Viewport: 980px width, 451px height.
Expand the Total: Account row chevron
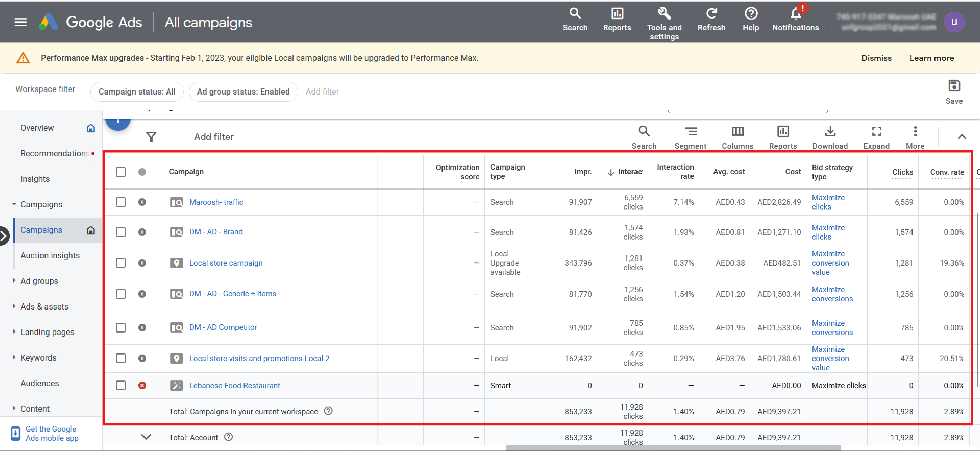click(146, 437)
